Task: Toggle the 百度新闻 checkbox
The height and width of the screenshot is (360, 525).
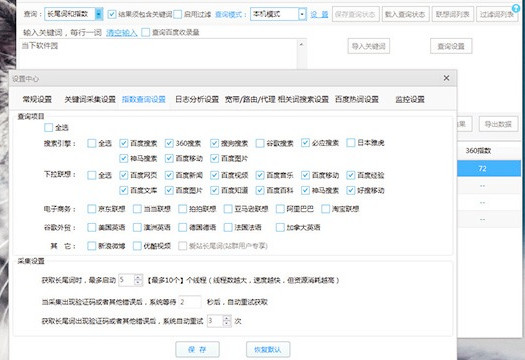Action: coord(169,175)
